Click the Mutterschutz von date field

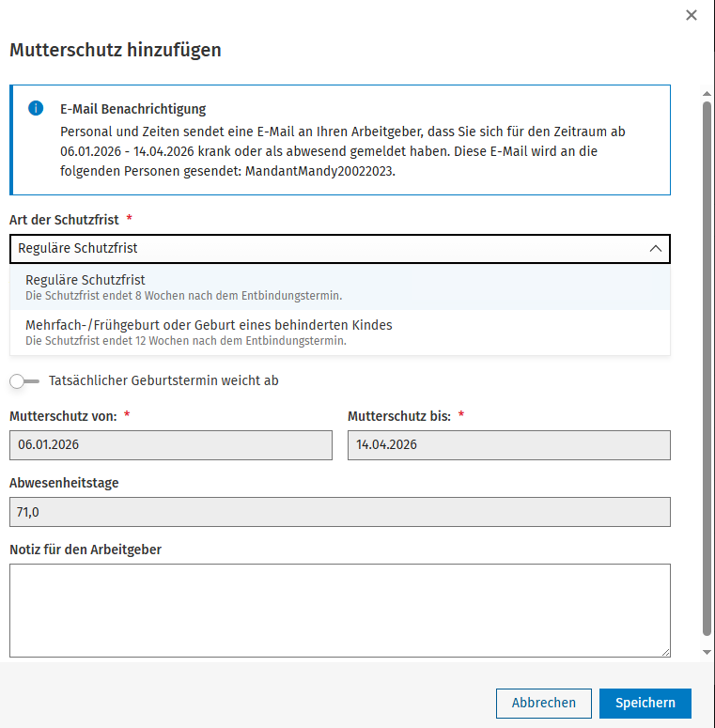171,445
